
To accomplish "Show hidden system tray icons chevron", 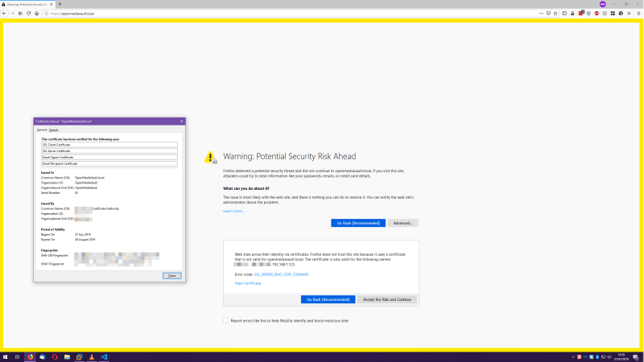I will (x=573, y=357).
